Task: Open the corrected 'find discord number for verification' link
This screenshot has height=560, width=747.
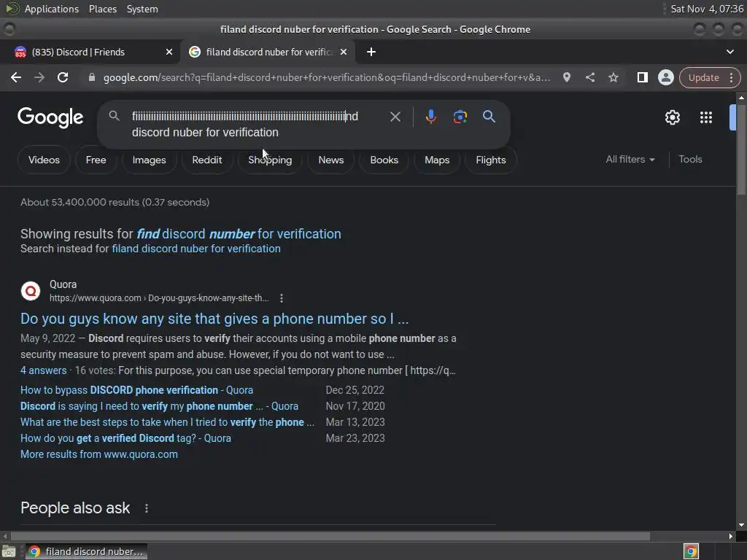Action: click(x=239, y=234)
